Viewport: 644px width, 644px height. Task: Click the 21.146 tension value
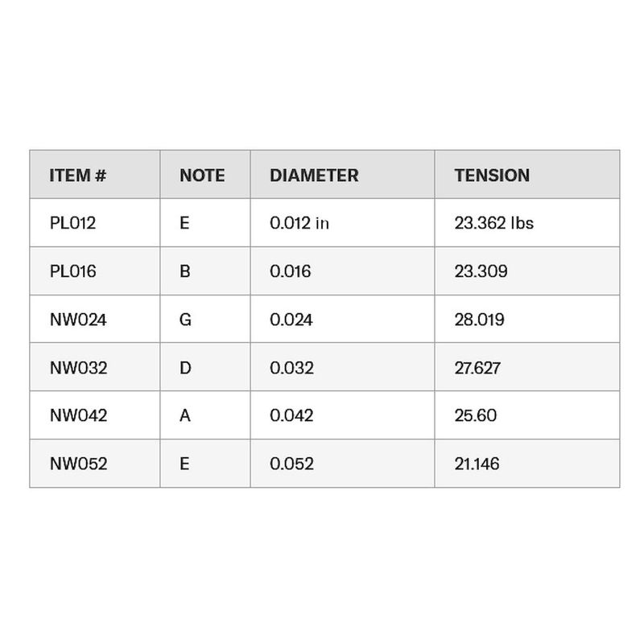pyautogui.click(x=477, y=464)
